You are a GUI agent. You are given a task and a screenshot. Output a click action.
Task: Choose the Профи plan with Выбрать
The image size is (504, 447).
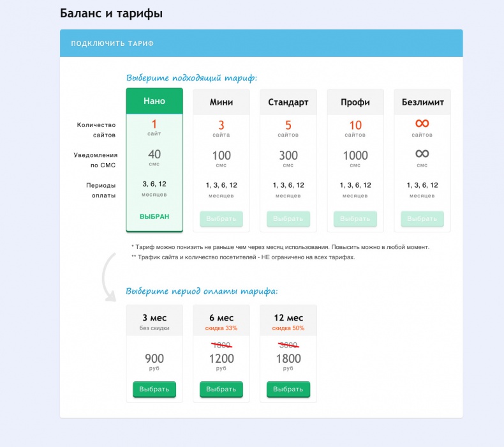pos(355,219)
